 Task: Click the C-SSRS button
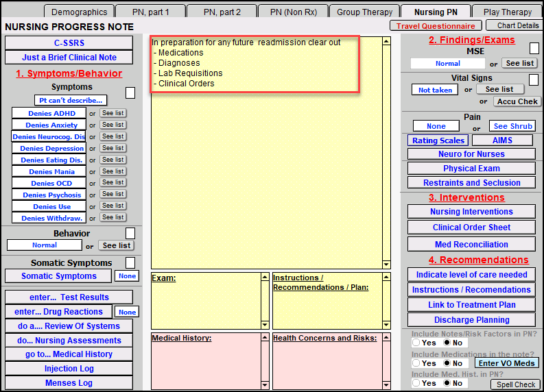tap(69, 42)
